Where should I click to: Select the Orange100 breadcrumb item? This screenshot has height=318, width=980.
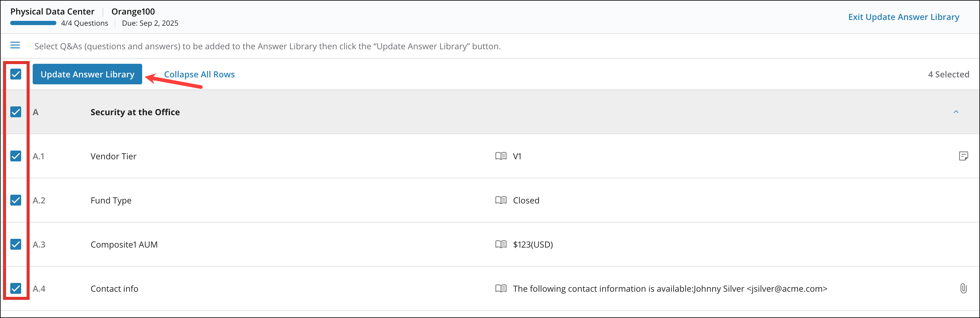(133, 11)
